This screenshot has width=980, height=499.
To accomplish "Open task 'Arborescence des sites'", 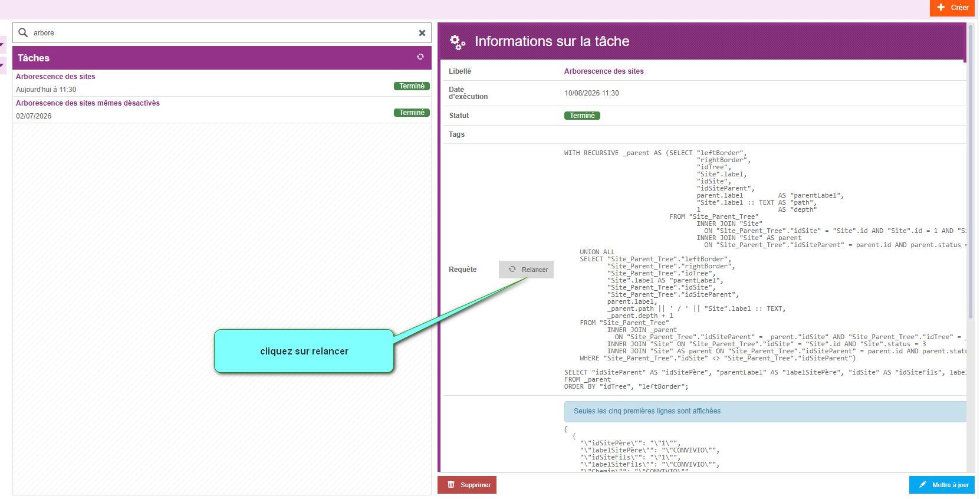I will tap(55, 77).
